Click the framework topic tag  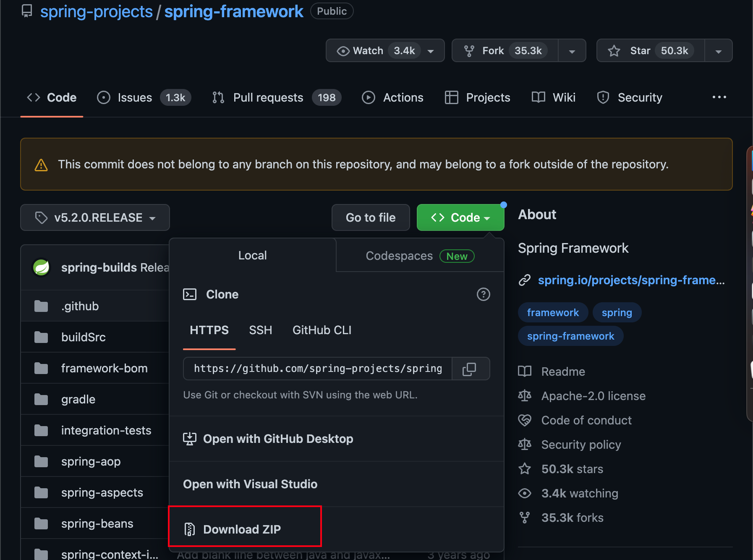[553, 312]
